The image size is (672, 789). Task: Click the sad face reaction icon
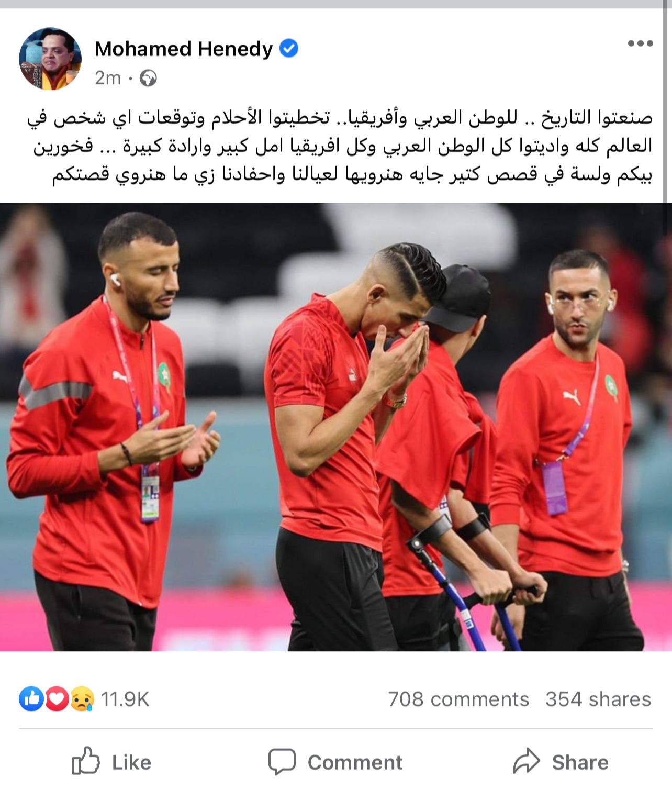(82, 699)
